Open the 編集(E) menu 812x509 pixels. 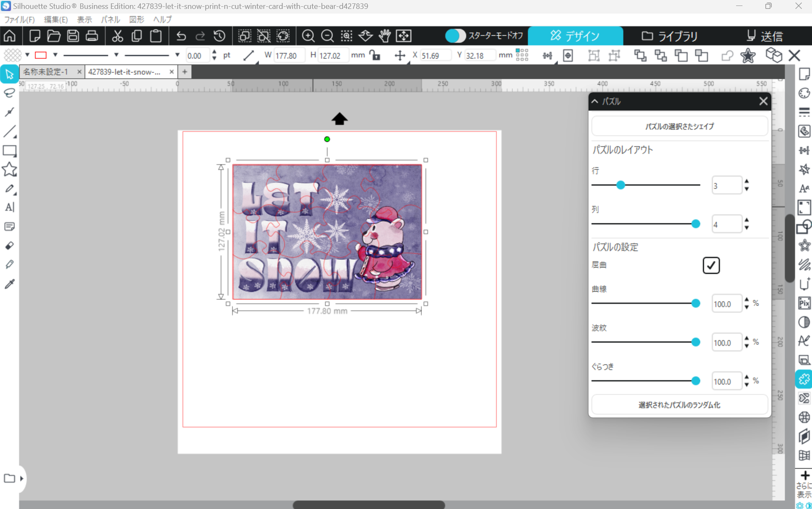point(56,19)
